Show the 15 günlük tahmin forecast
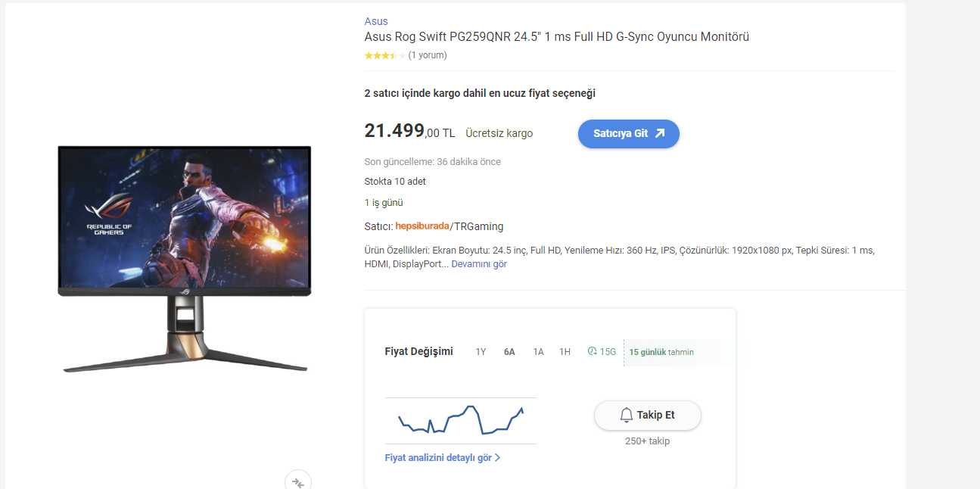Viewport: 980px width, 489px height. (661, 352)
